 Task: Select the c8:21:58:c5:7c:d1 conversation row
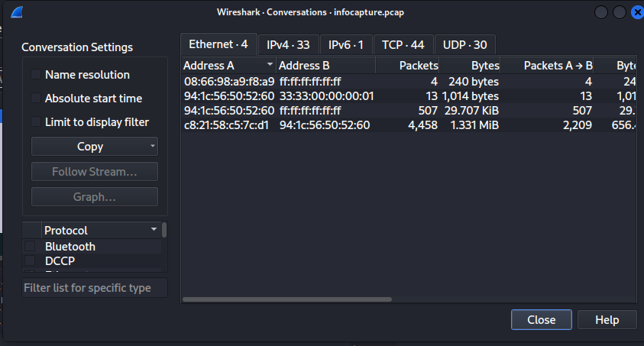409,124
